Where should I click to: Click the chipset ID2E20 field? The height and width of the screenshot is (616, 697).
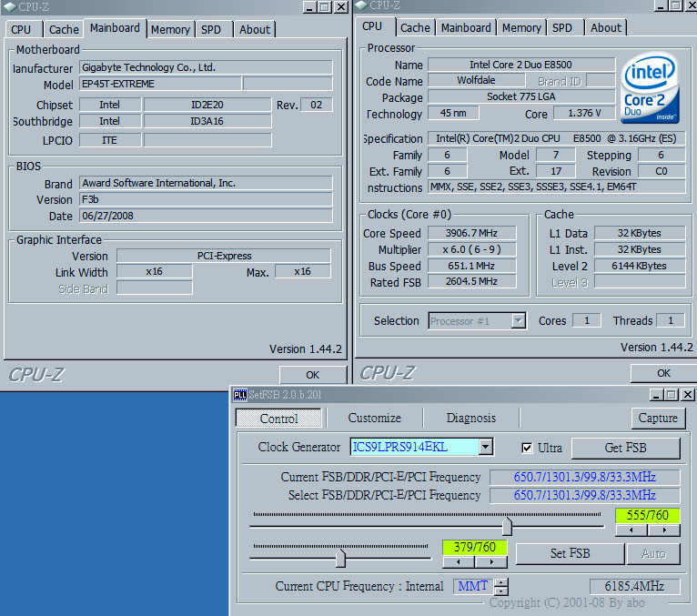pyautogui.click(x=207, y=105)
